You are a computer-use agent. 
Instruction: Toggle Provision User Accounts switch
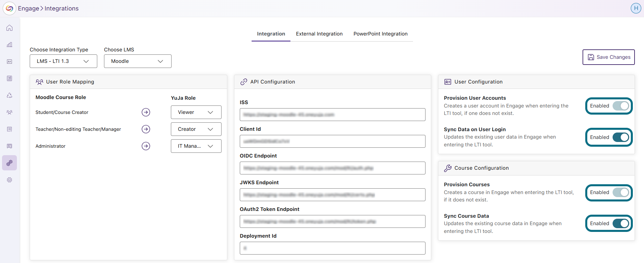click(x=621, y=106)
